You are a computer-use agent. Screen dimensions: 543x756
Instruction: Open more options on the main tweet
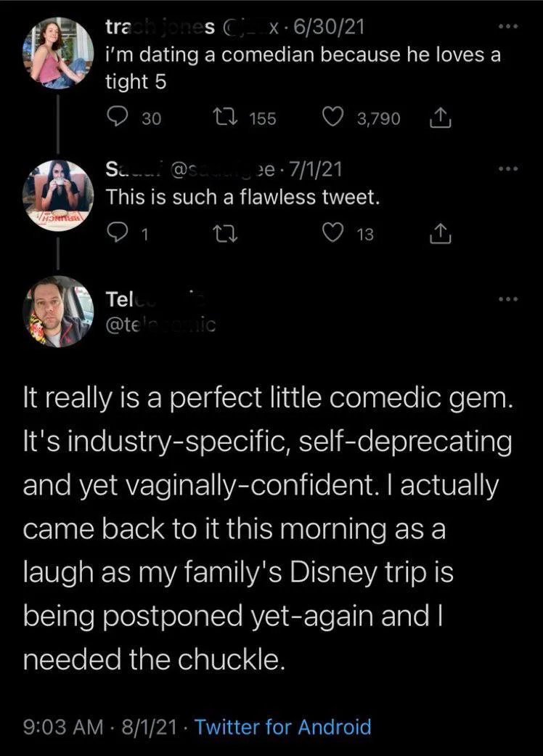pyautogui.click(x=508, y=299)
